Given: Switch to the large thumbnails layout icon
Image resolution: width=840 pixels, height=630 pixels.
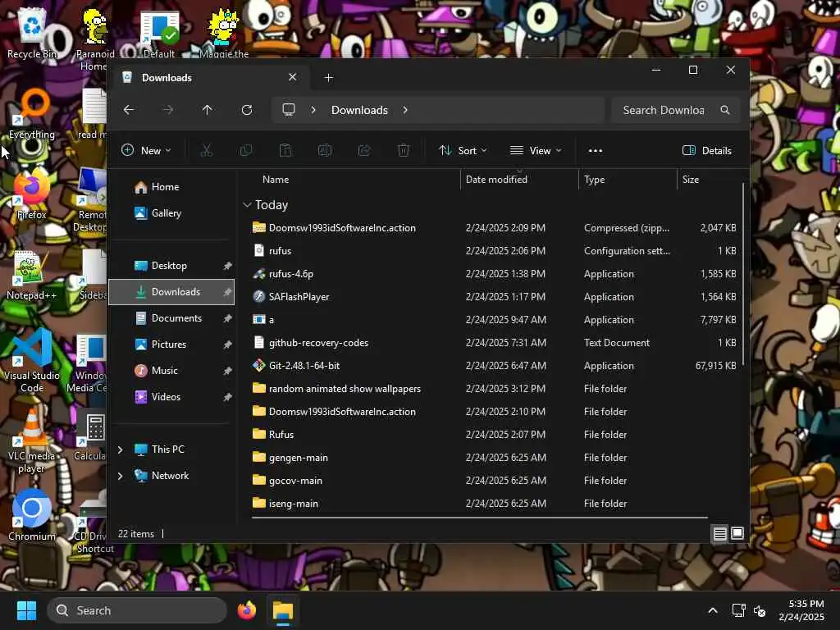Looking at the screenshot, I should [x=737, y=533].
